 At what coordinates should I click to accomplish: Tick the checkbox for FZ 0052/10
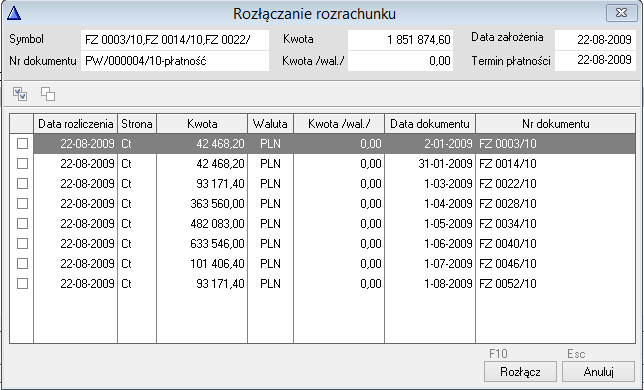click(x=22, y=284)
